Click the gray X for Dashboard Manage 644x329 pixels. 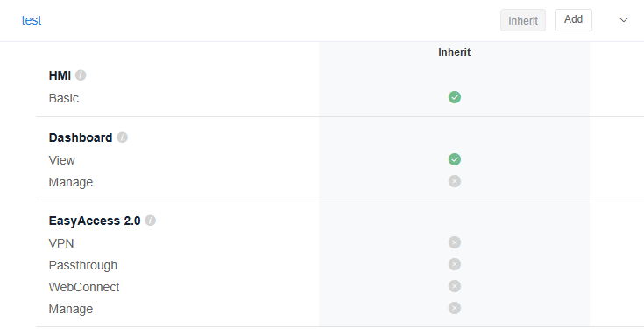point(454,181)
